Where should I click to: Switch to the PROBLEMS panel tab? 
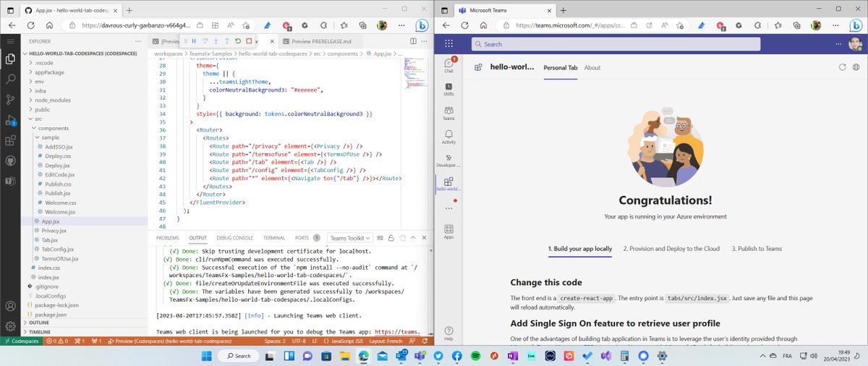point(168,238)
